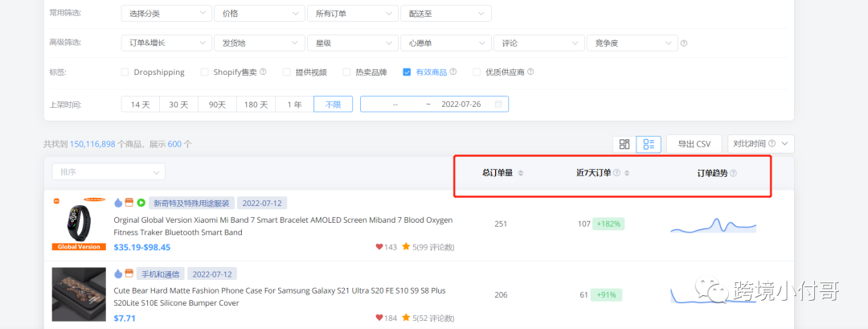Sort by 近7天订单 using sort arrows

627,173
